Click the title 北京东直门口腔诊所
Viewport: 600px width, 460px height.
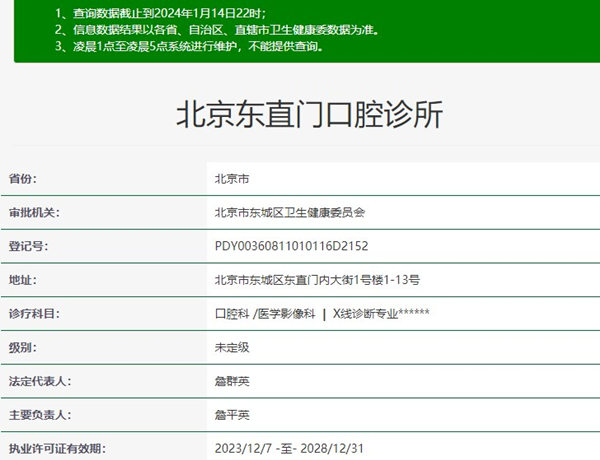pyautogui.click(x=309, y=114)
